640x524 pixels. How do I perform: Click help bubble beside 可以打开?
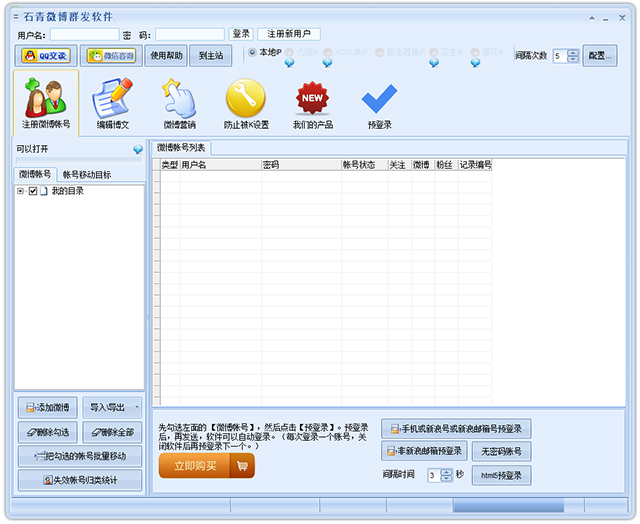138,149
